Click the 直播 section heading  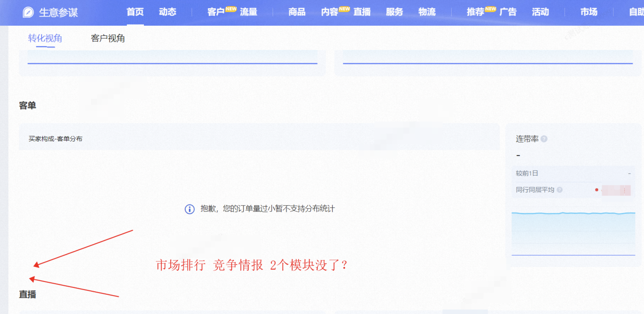[x=28, y=294]
